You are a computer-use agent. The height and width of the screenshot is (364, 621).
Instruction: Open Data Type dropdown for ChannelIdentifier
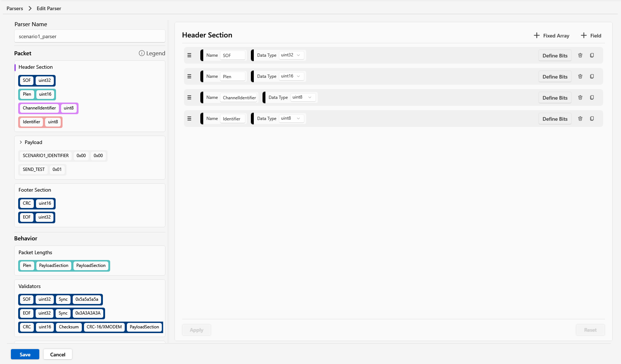click(x=303, y=97)
